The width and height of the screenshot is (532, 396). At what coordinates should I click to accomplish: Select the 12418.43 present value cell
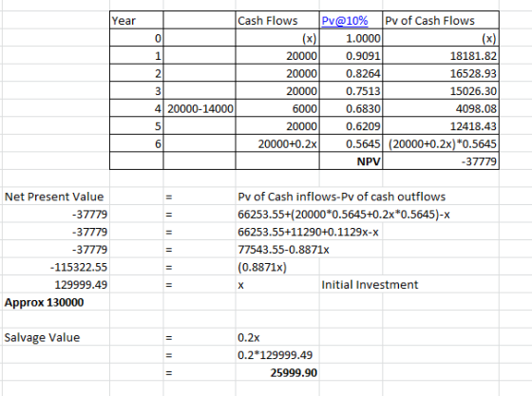[441, 125]
